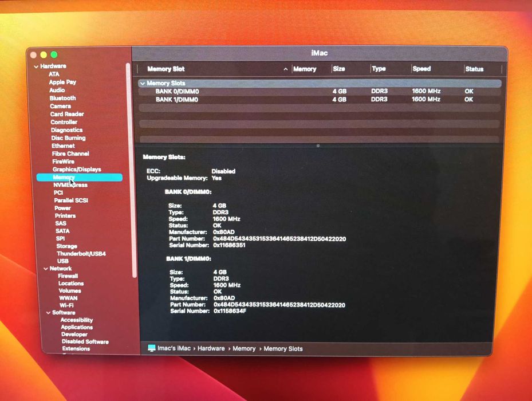Open Parallel SCSI entry
Image resolution: width=532 pixels, height=401 pixels.
71,200
